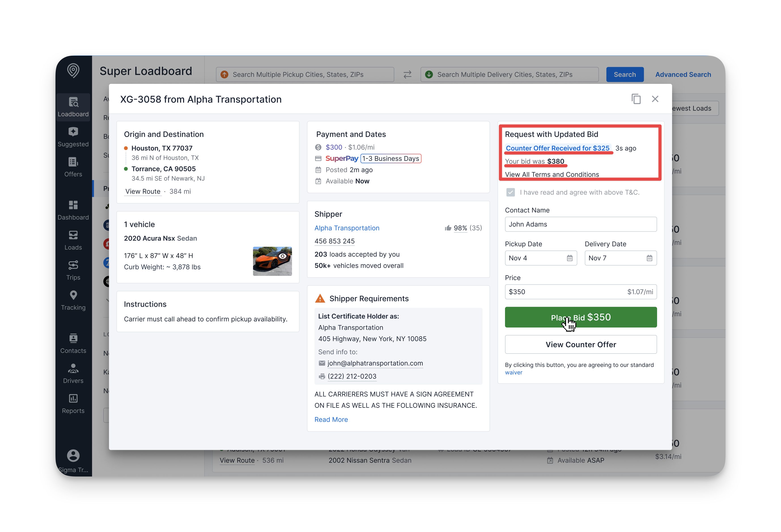Click the 1-3 Business Days badge

390,159
